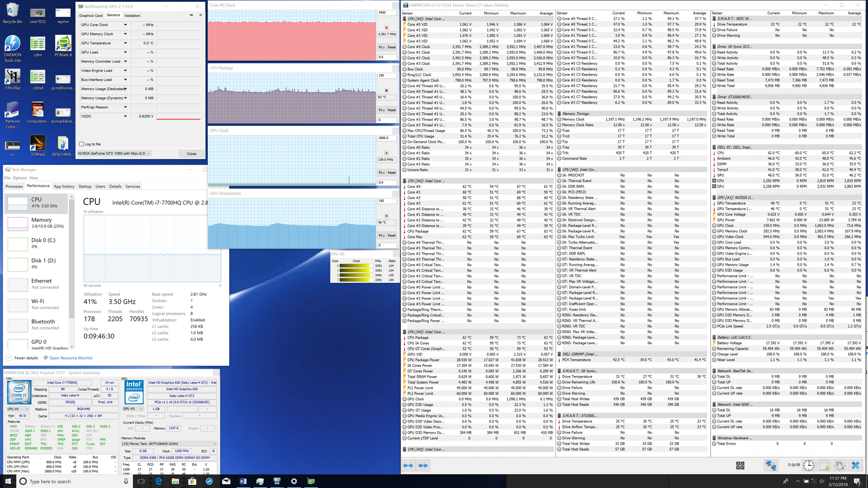Image resolution: width=868 pixels, height=488 pixels.
Task: Open i1Profiler desktop icon
Action: (x=13, y=80)
